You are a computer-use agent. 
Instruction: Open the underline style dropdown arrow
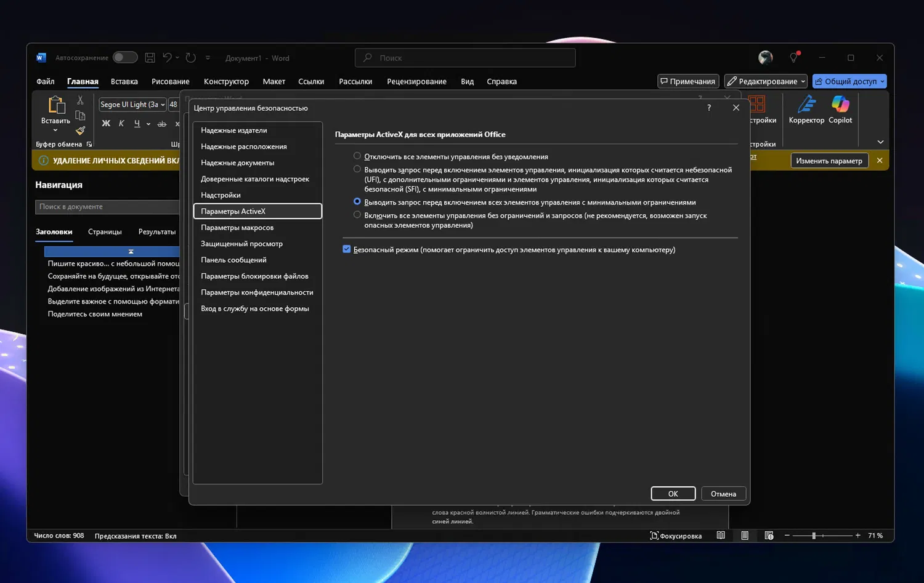pyautogui.click(x=148, y=124)
